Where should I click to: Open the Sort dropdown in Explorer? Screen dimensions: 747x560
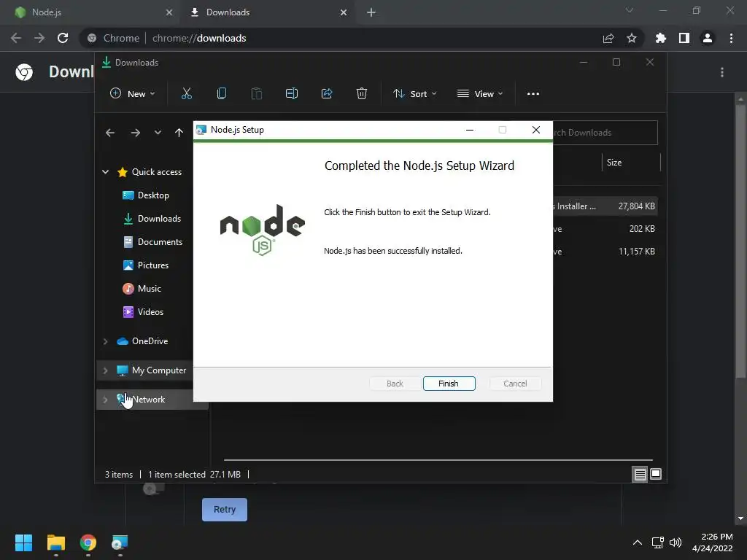click(414, 94)
